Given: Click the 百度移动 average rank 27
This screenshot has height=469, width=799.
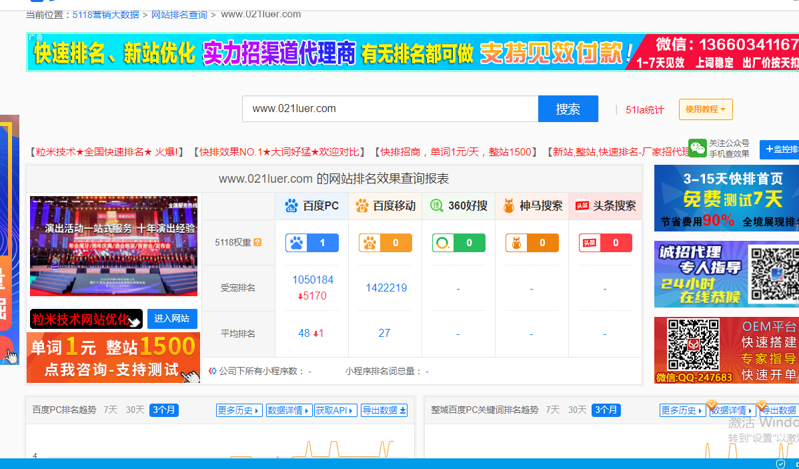Looking at the screenshot, I should (x=384, y=333).
